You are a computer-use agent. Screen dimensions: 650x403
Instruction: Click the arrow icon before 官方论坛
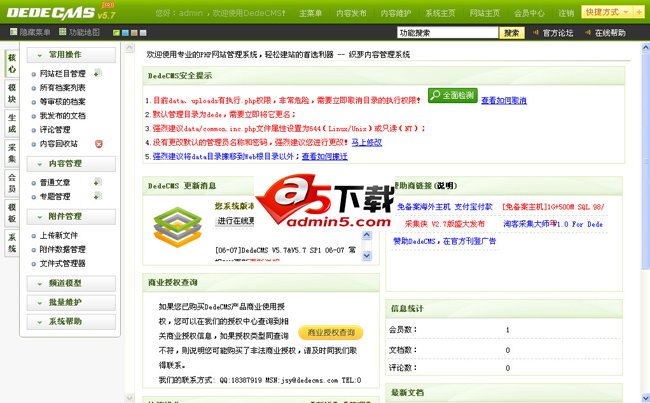pos(536,32)
